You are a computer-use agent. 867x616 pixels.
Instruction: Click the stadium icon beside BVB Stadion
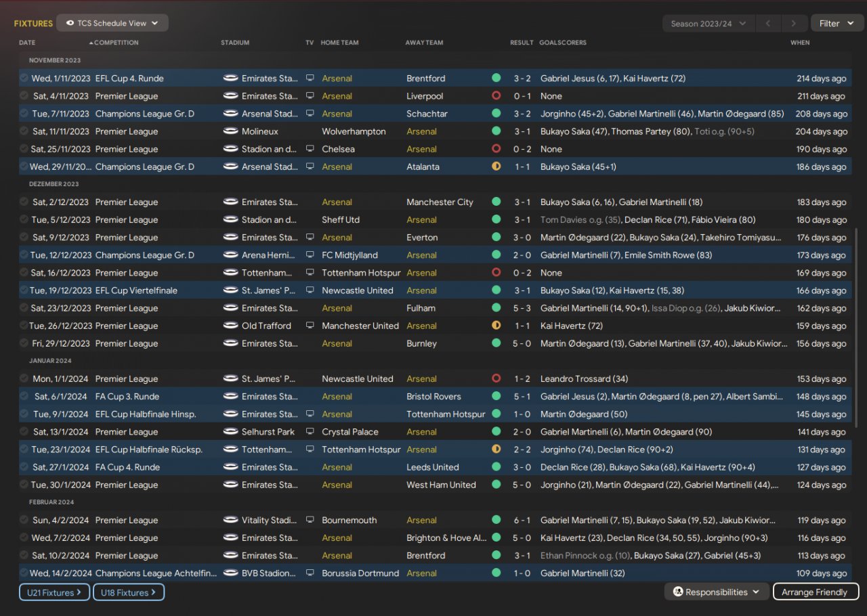tap(231, 573)
